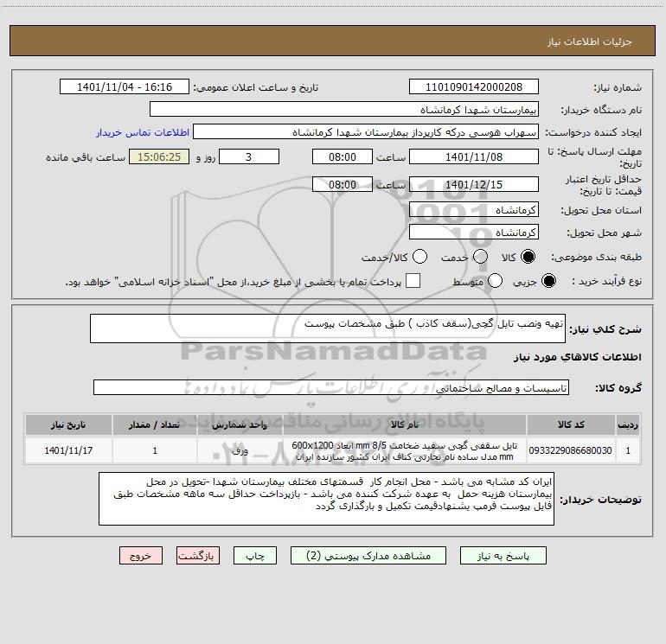Click the بازگشت back button

point(198,556)
